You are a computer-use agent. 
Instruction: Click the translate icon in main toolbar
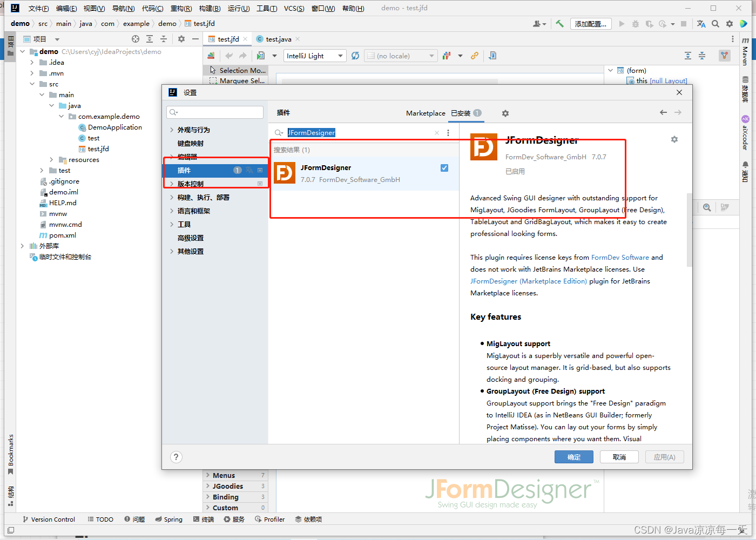tap(701, 24)
